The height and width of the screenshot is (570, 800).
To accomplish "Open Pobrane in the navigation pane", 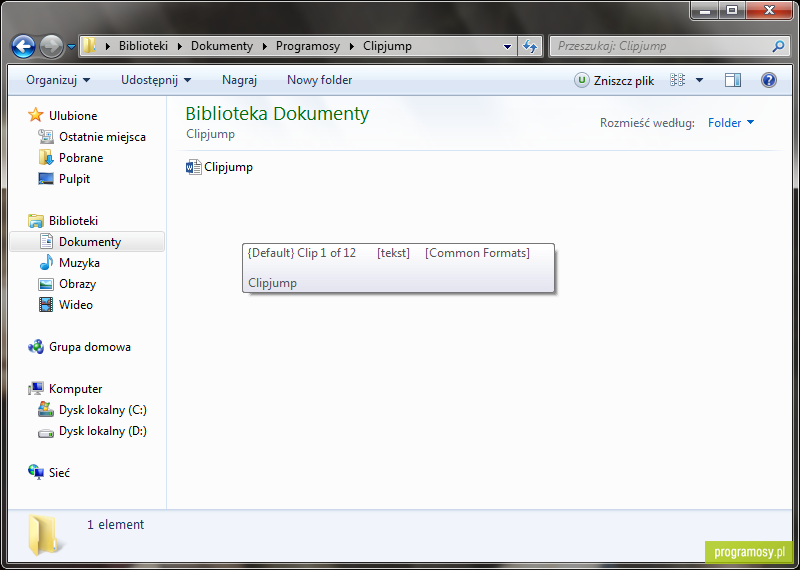I will (x=71, y=158).
